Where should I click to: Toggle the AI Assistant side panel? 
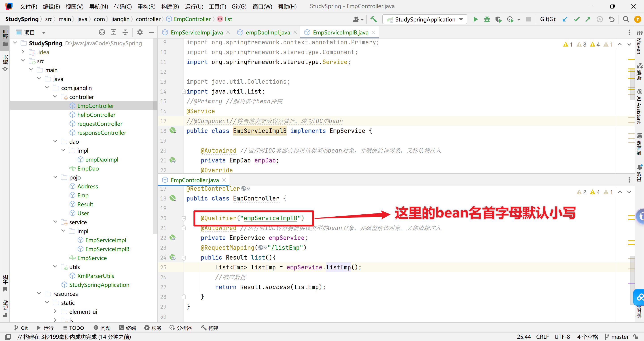(x=639, y=106)
